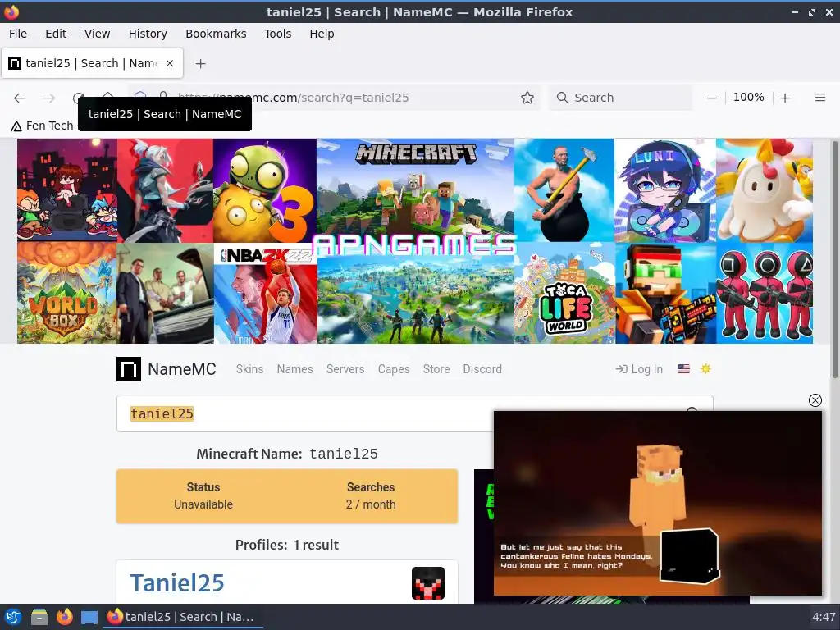Click the Minecraft thumbnail in the ad banner
The image size is (840, 630).
point(415,190)
